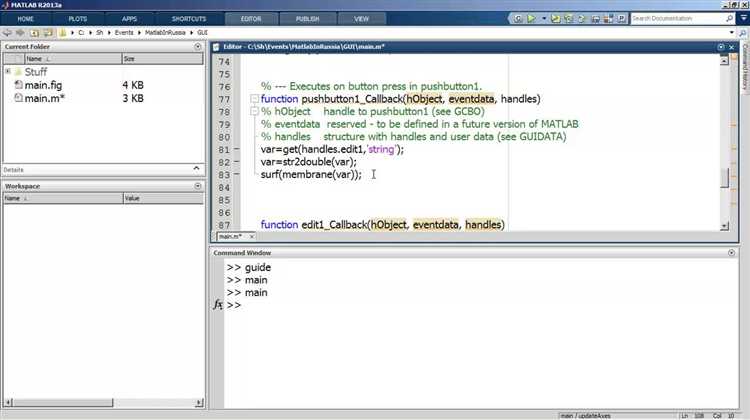Open the Command History side tab

(x=745, y=66)
